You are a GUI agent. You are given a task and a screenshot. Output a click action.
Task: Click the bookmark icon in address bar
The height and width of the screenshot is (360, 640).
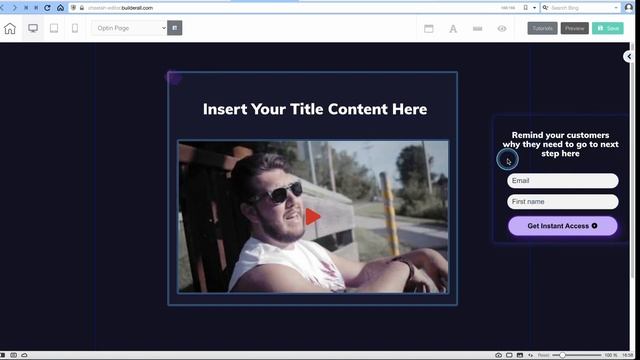[526, 8]
